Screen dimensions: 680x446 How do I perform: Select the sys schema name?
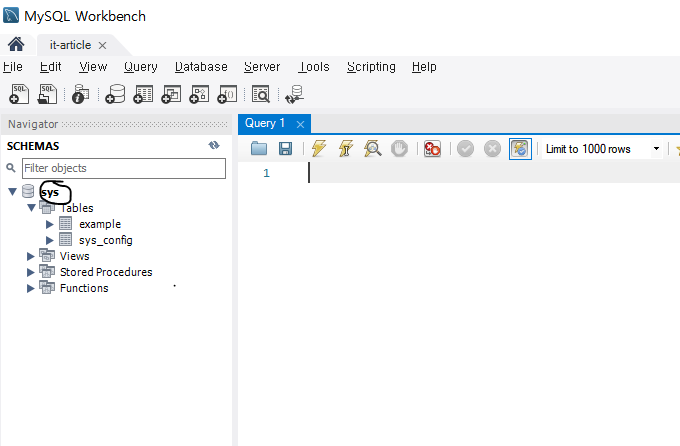(50, 192)
